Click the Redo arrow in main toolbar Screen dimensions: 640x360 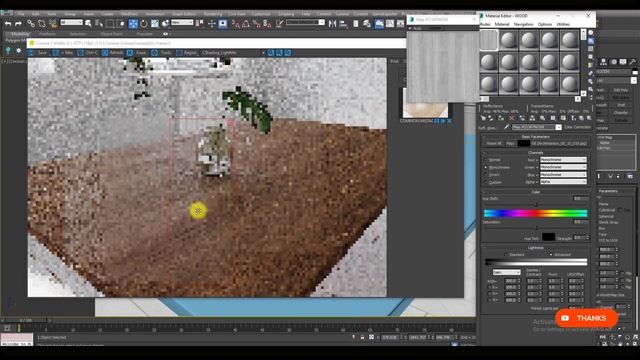click(18, 24)
